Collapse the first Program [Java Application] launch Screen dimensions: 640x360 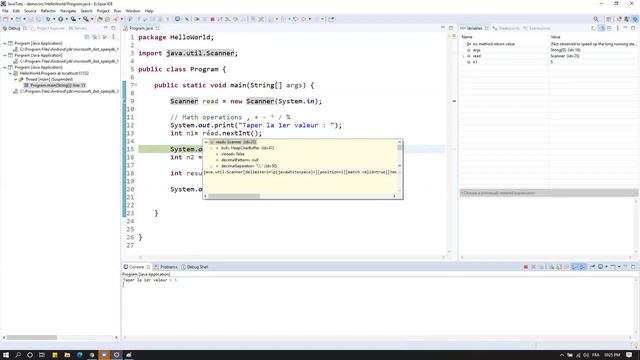pos(5,43)
